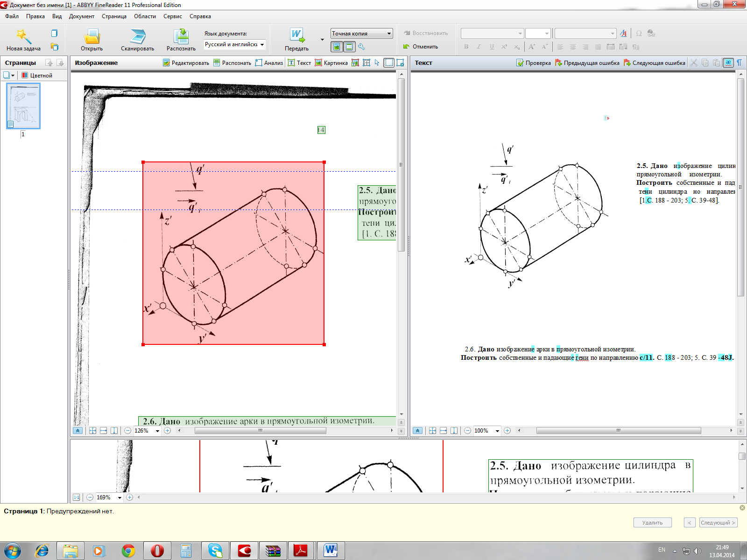Open the text style editor icon
The image size is (747, 560).
[x=624, y=33]
